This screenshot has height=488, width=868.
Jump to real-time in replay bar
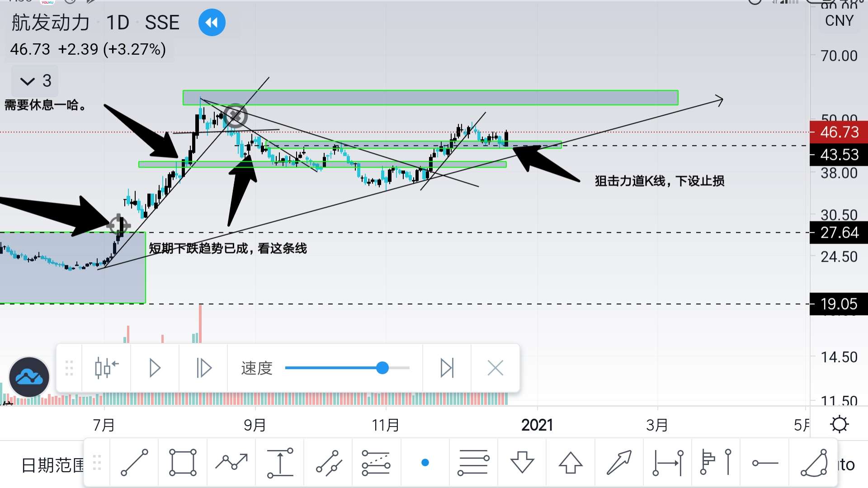pyautogui.click(x=447, y=368)
